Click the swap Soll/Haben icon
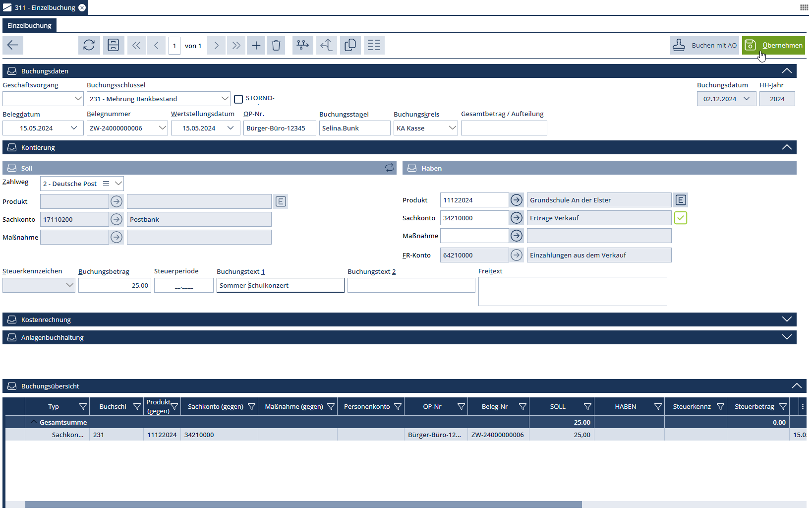 click(390, 168)
